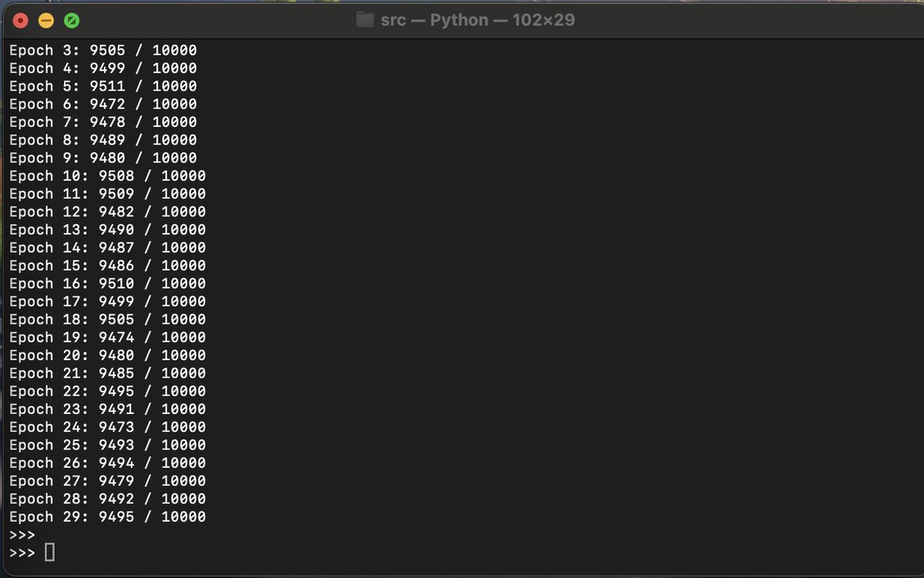924x578 pixels.
Task: Click the line 'Epoch 9: 9480 / 10000'
Action: [103, 159]
